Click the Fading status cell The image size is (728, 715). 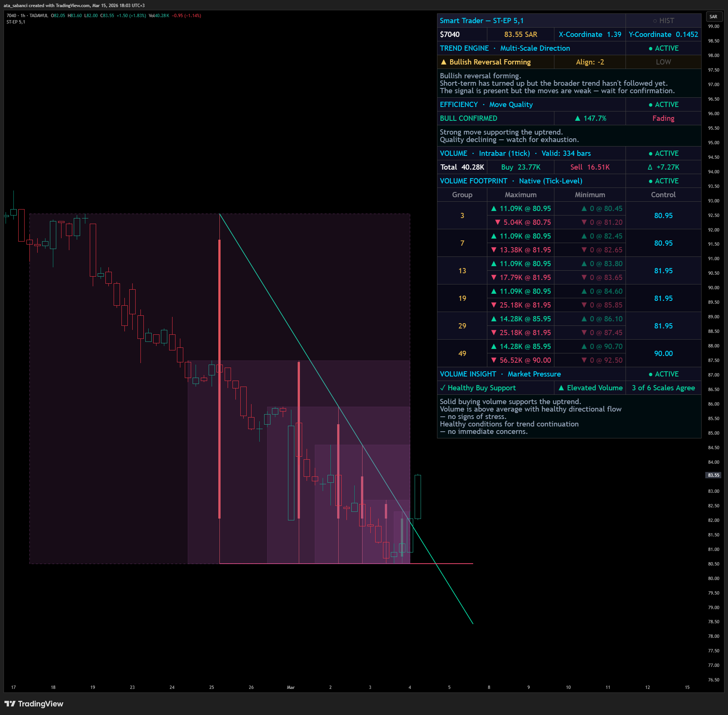coord(663,118)
